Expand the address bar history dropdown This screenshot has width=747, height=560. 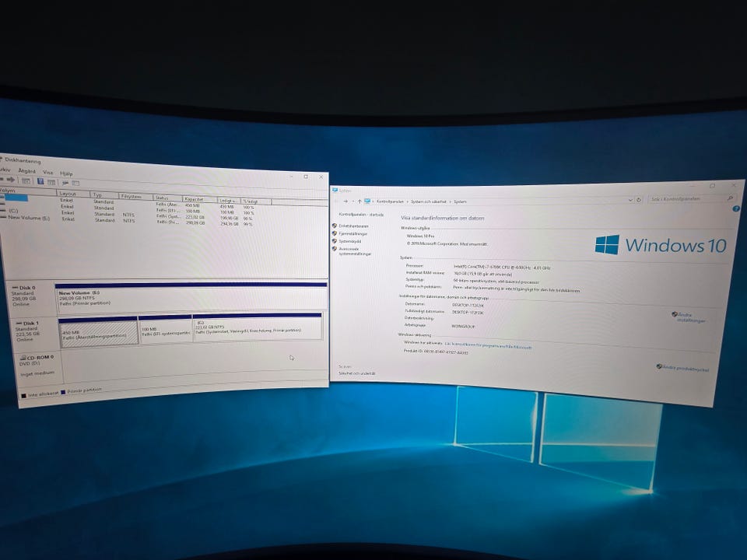point(630,200)
